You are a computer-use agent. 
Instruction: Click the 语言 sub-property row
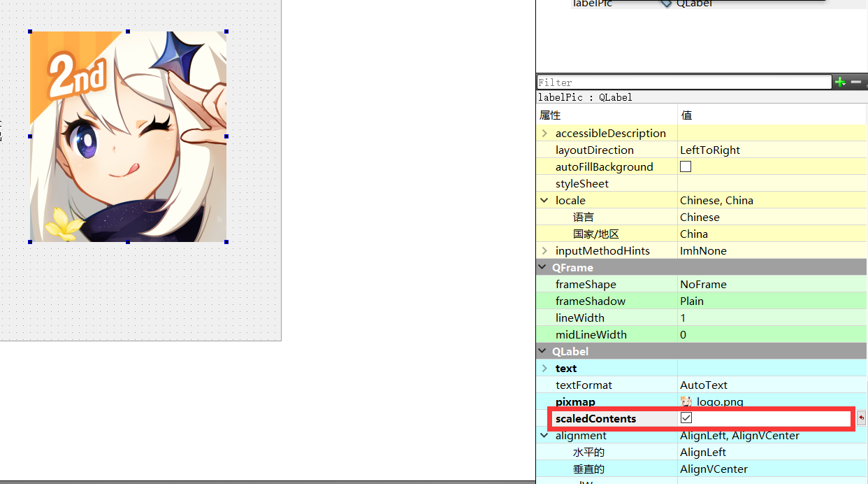pyautogui.click(x=702, y=217)
